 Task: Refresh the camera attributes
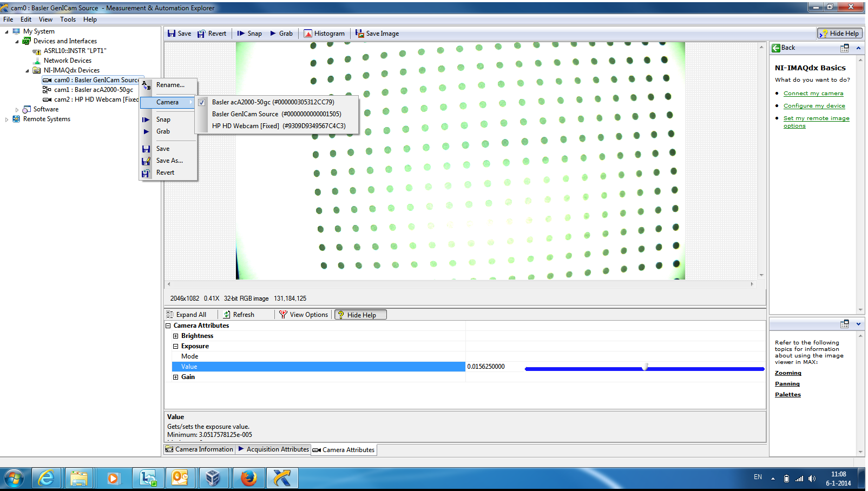[x=239, y=315]
